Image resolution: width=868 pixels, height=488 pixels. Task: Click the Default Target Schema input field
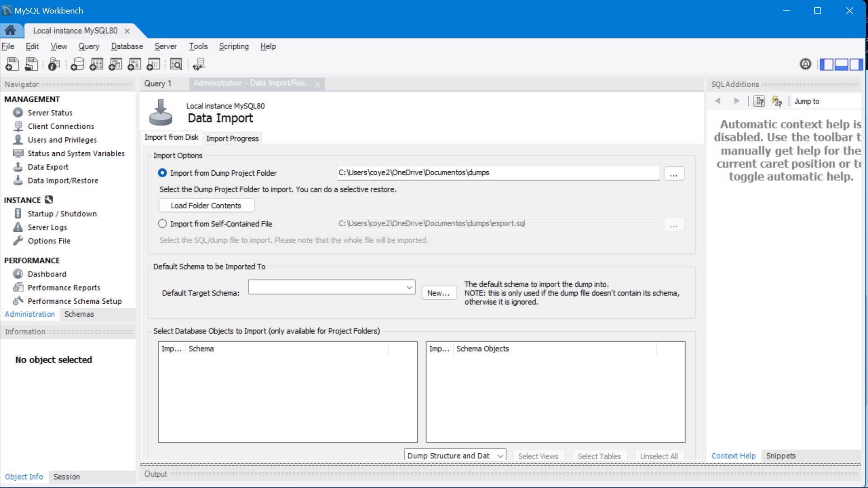331,287
